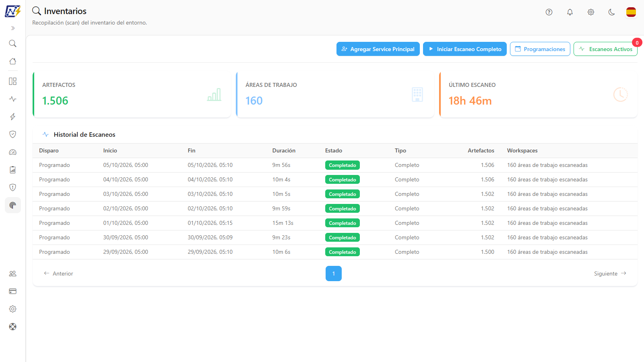
Task: Open the users icon in the sidebar
Action: point(13,274)
